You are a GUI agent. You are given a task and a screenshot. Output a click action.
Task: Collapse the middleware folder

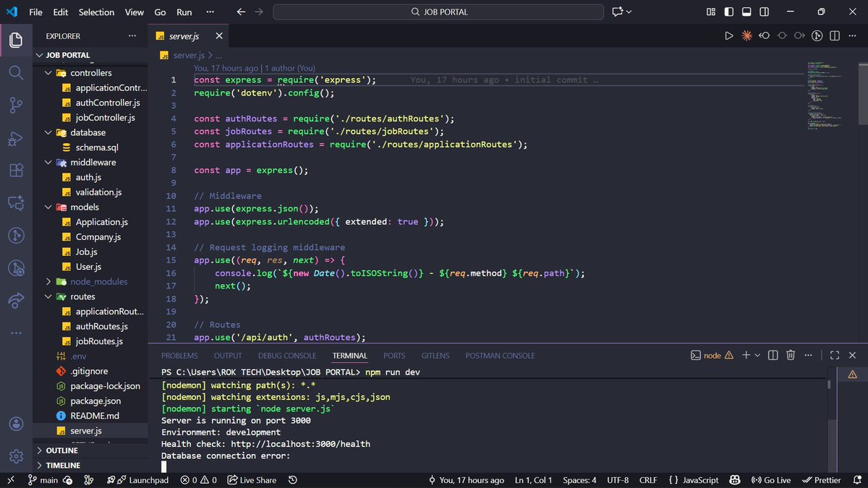48,162
